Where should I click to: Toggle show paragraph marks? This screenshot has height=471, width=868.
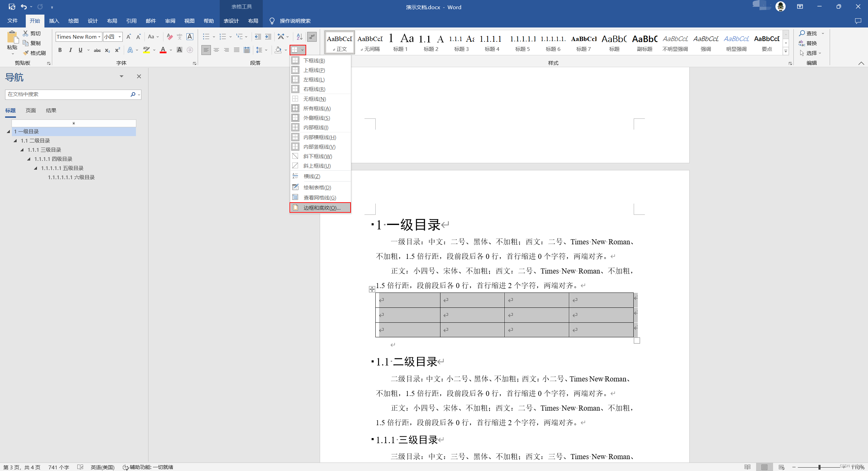[x=312, y=37]
